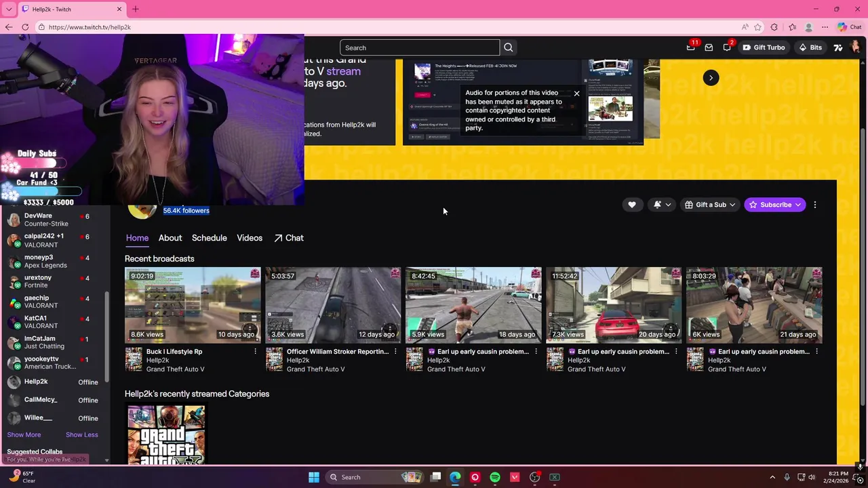Open offline Willee___ channel in sidebar
Screen dimensions: 868x488
pyautogui.click(x=54, y=418)
